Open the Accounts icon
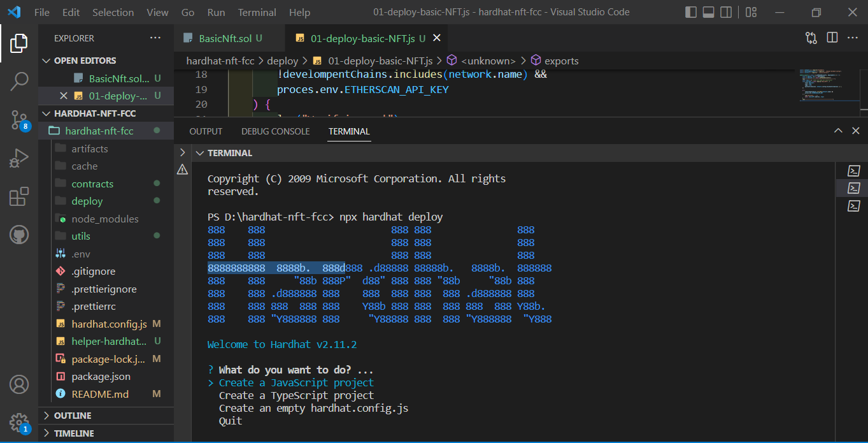The height and width of the screenshot is (443, 868). (x=19, y=384)
